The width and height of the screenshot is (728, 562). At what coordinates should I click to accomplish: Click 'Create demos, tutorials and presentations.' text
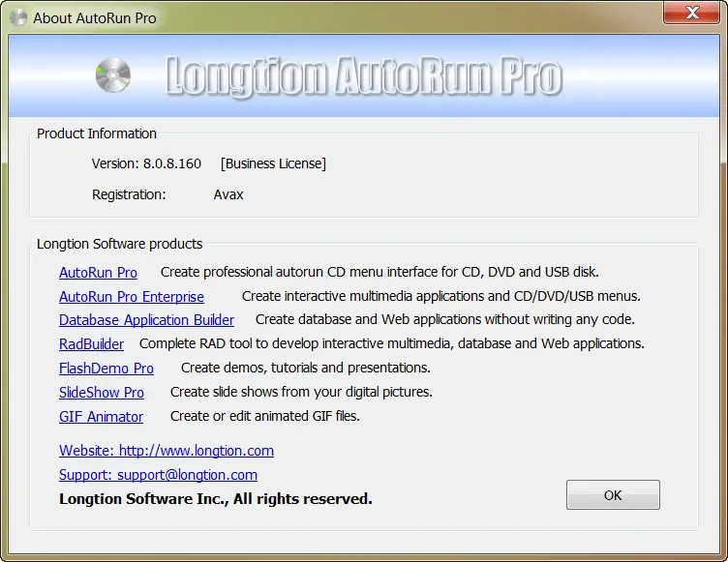306,368
